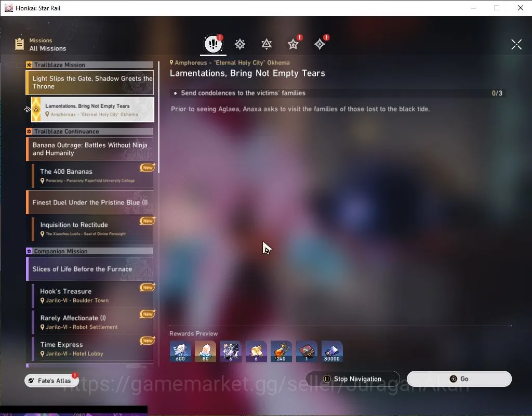Switch to the Trailblaze Mission filter tab
Screen dimensions: 532x416
[240, 44]
